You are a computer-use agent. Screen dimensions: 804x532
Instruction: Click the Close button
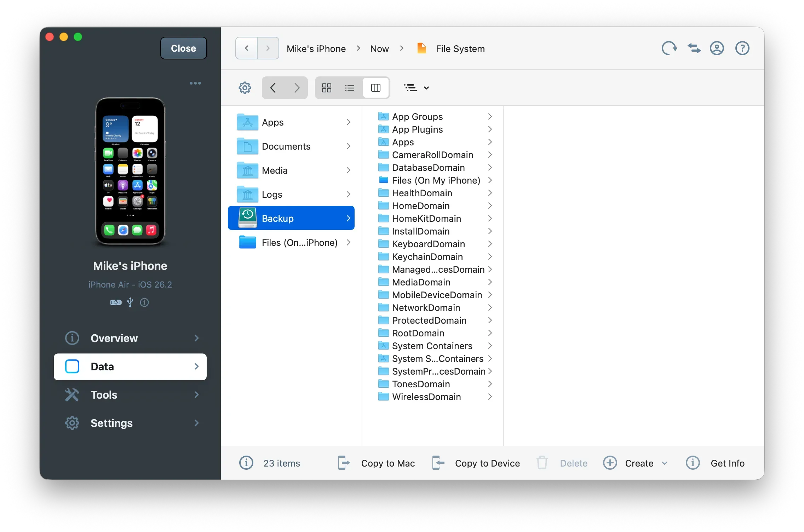click(x=183, y=48)
